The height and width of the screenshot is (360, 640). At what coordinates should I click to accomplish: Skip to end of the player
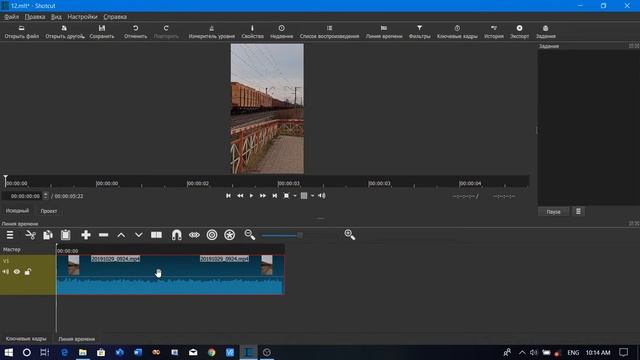(x=275, y=196)
